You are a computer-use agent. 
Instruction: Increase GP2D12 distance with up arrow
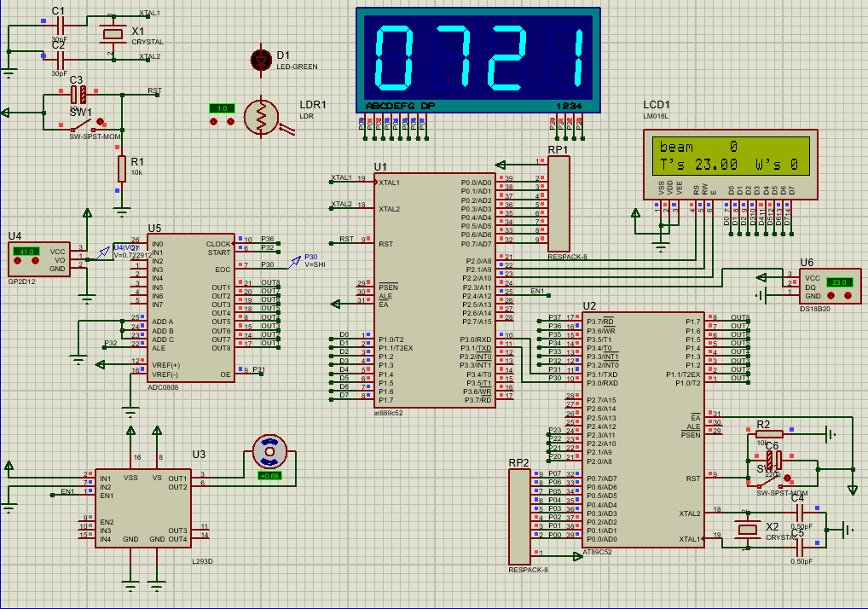35,260
